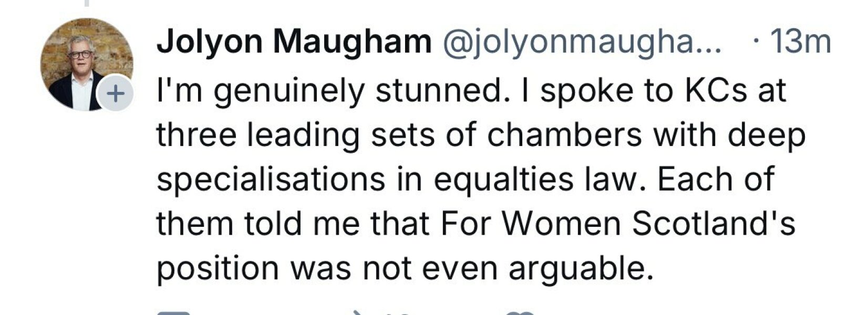
Task: Click "them told me that" text
Action: tap(293, 224)
